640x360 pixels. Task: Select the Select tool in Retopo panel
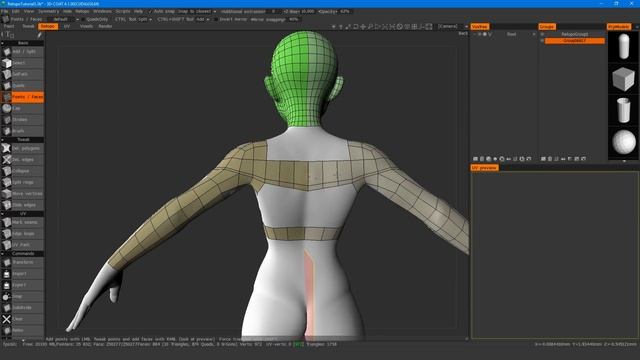[x=22, y=63]
